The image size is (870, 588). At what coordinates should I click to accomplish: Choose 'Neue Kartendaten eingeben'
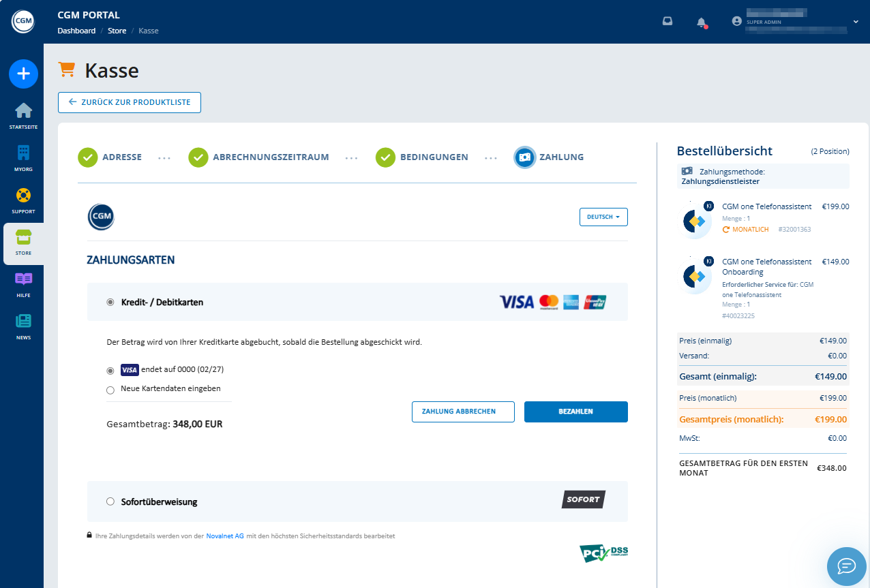pos(110,390)
